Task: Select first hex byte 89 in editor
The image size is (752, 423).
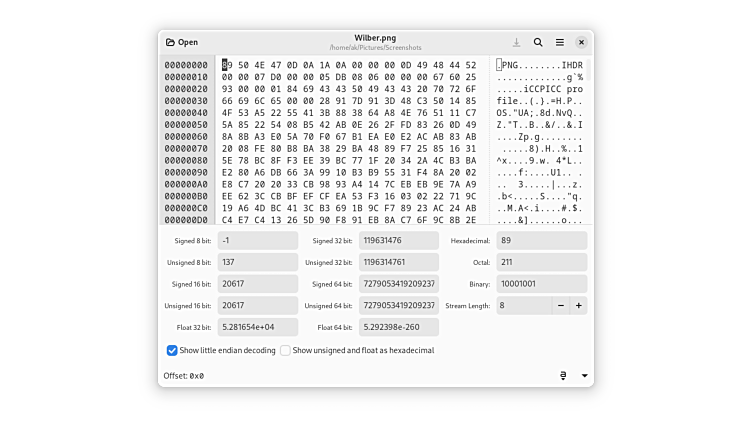Action: (x=227, y=65)
